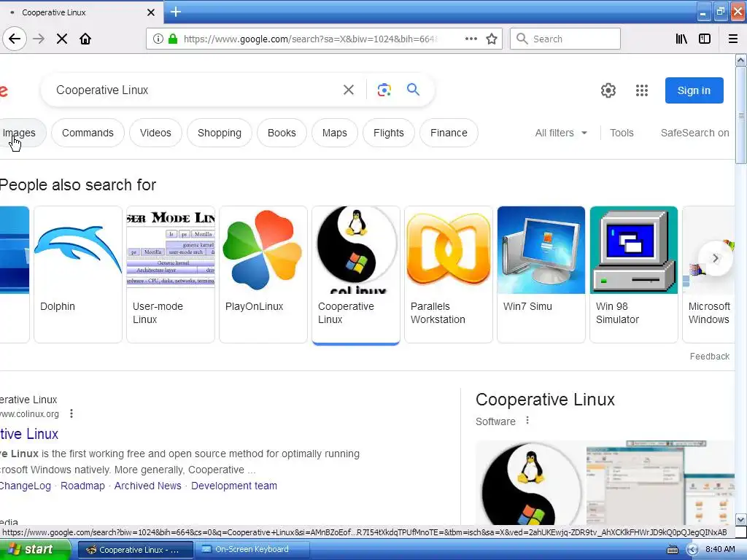Select Cooperative Linux Firefox taskbar button
Screen dimensions: 747x560
tap(136, 550)
